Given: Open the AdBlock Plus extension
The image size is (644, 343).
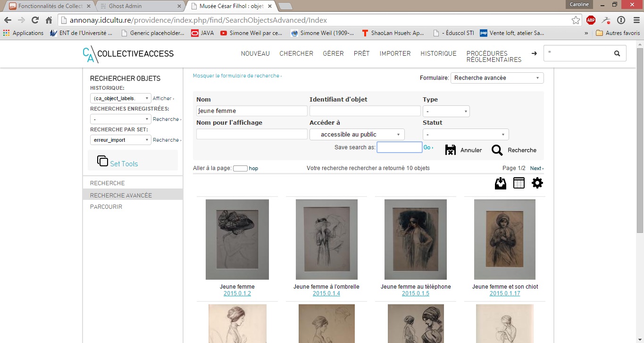Looking at the screenshot, I should [591, 20].
